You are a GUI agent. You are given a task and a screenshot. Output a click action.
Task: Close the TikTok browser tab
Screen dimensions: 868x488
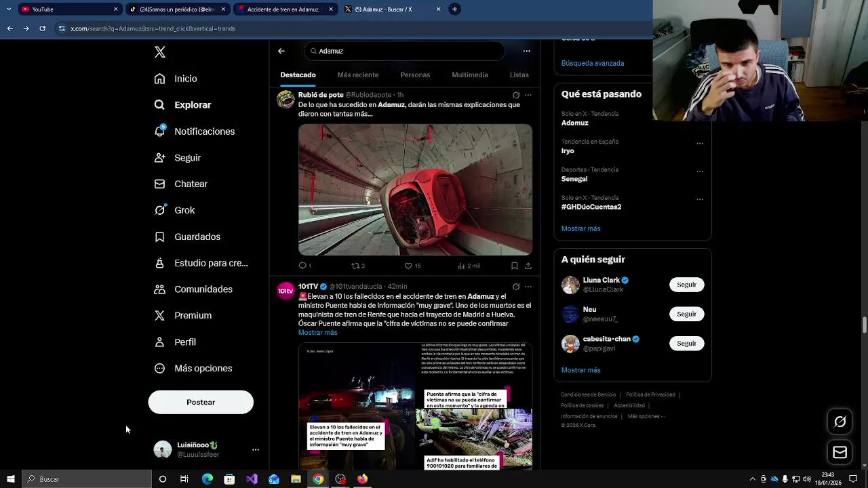[223, 9]
